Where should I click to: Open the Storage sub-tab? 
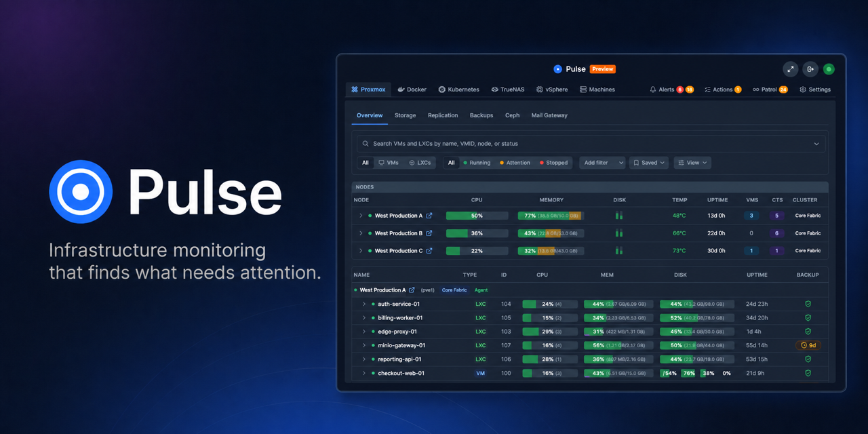[x=406, y=115]
